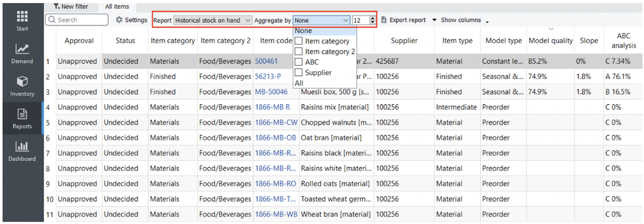Image resolution: width=644 pixels, height=224 pixels.
Task: Click the New filter funnel icon
Action: click(56, 7)
